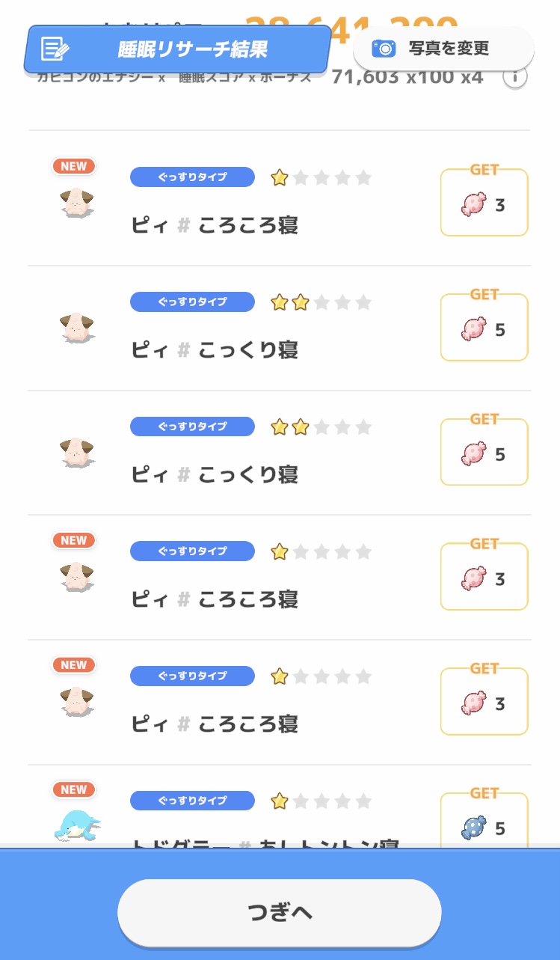This screenshot has height=960, width=560.
Task: Click the blue candy icon
Action: (x=475, y=828)
